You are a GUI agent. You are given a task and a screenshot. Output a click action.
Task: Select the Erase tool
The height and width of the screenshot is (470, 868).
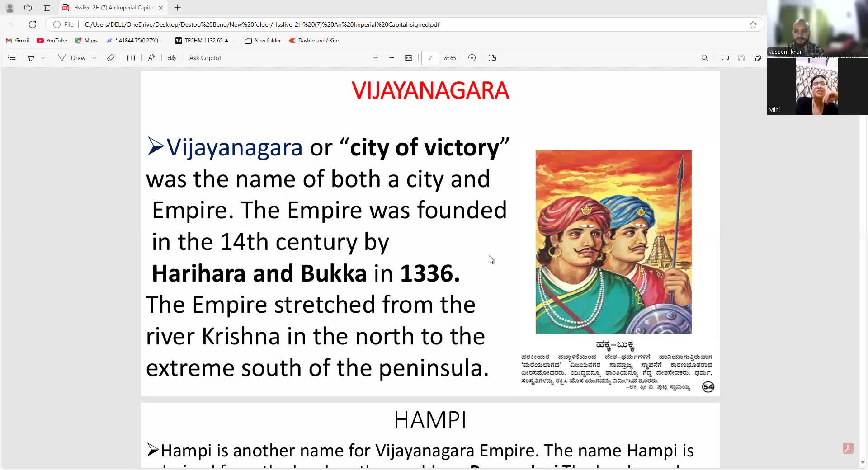coord(111,58)
